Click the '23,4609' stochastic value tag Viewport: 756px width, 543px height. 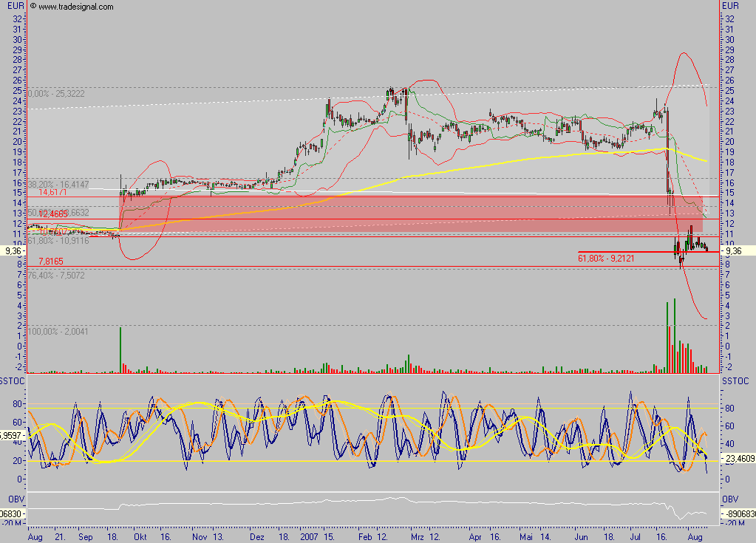coord(739,459)
